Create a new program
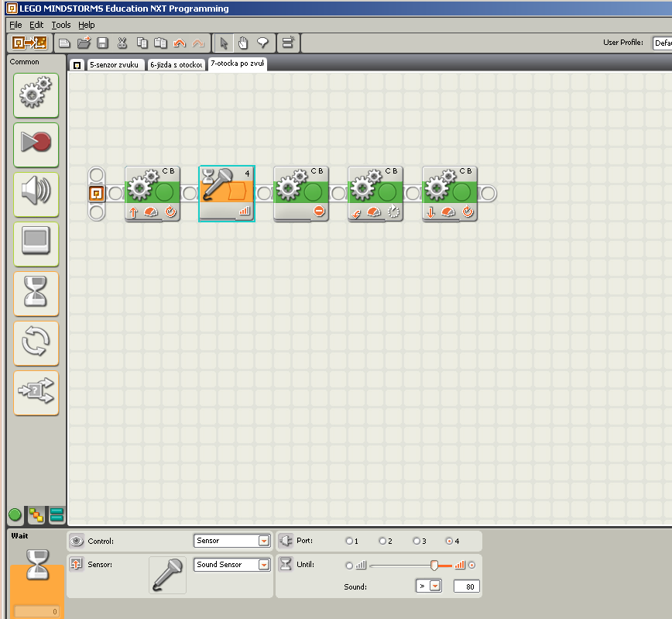This screenshot has height=619, width=672. click(64, 43)
